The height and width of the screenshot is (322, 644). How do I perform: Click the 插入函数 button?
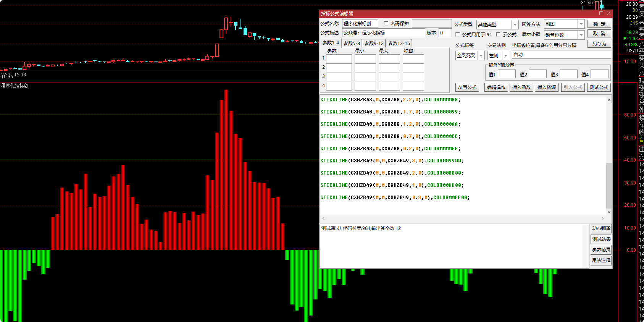521,87
